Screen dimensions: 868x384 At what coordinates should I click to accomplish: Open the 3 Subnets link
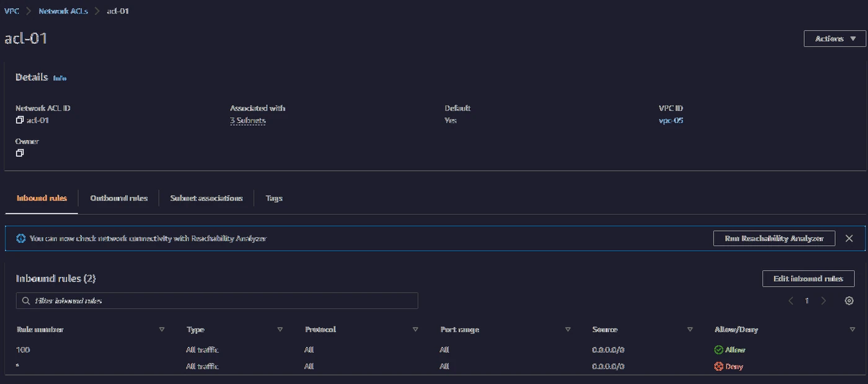(248, 121)
